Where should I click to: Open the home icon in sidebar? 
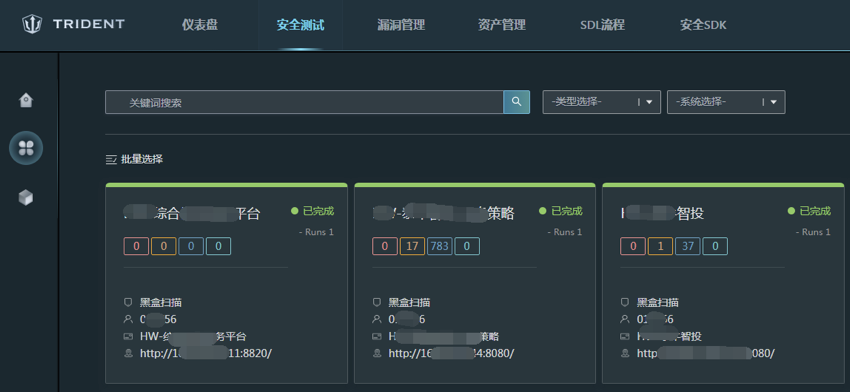click(x=26, y=100)
